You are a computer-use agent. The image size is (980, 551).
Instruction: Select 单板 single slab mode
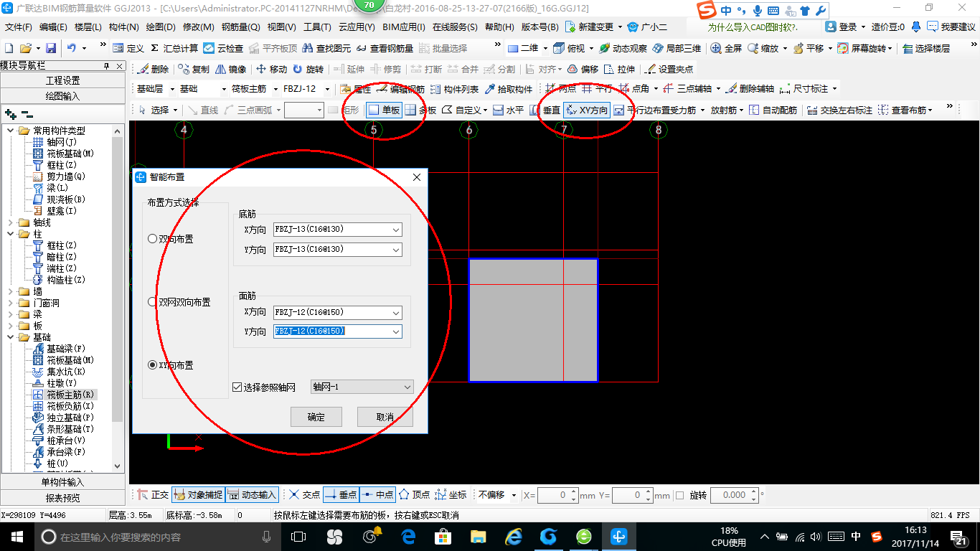[x=384, y=110]
